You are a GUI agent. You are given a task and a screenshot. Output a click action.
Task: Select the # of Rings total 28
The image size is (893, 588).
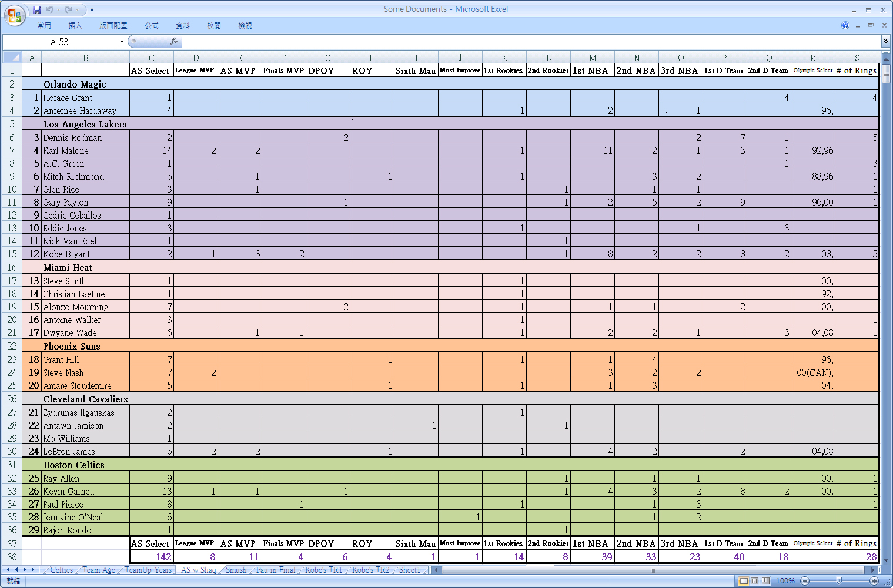[x=857, y=556]
